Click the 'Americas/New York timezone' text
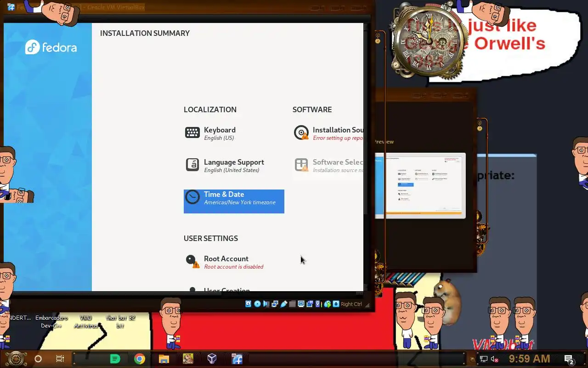Screen dimensions: 588x368 (240, 202)
